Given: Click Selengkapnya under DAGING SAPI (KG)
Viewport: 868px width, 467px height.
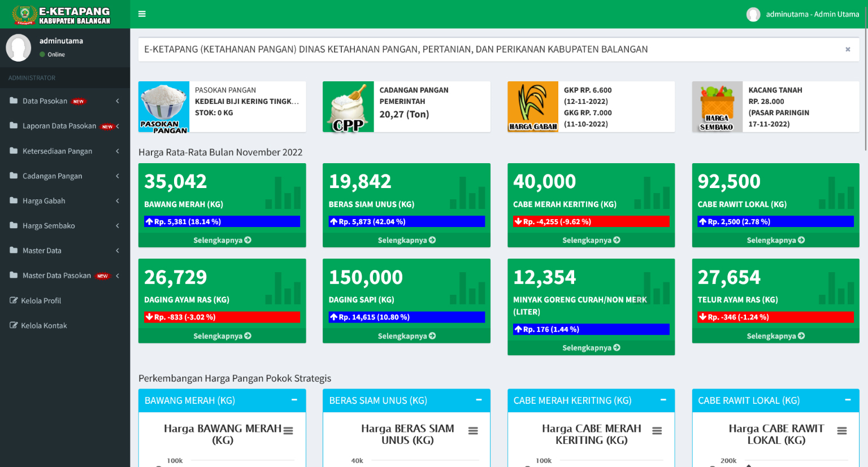Looking at the screenshot, I should point(406,336).
